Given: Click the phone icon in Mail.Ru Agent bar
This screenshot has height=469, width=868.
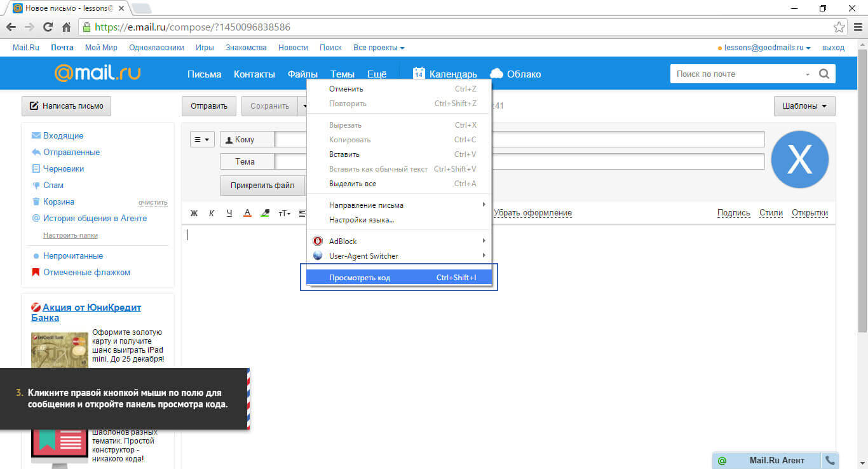Looking at the screenshot, I should pyautogui.click(x=829, y=460).
